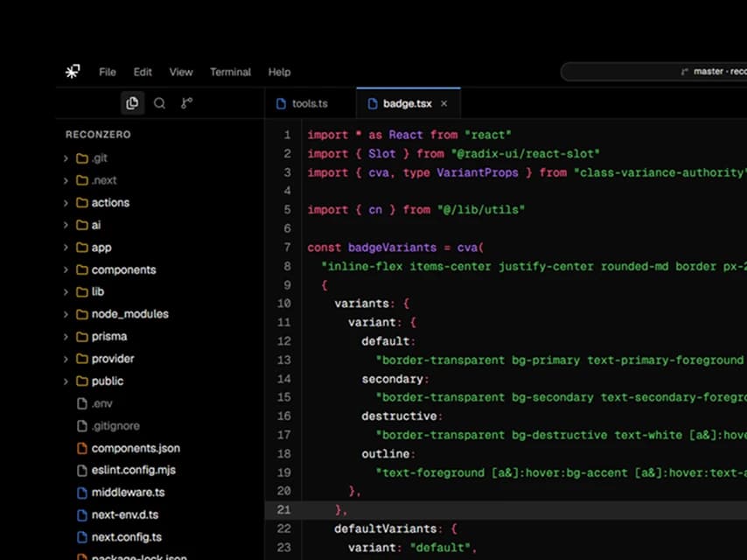Click the eslint.config.mjs file icon
The width and height of the screenshot is (747, 560).
82,470
